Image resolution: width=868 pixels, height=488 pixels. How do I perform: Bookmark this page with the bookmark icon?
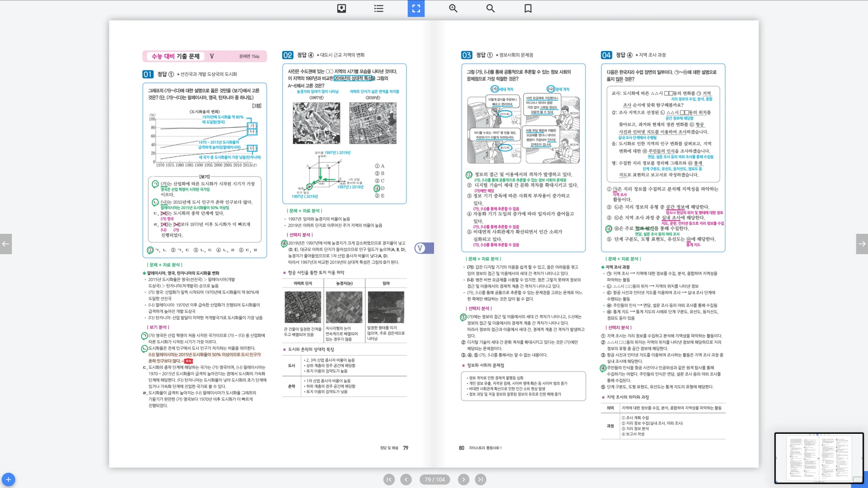pos(528,8)
